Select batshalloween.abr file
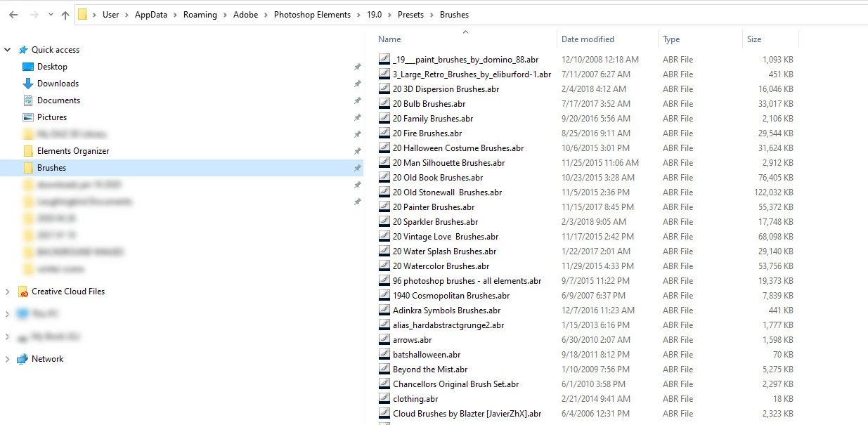 pyautogui.click(x=427, y=355)
